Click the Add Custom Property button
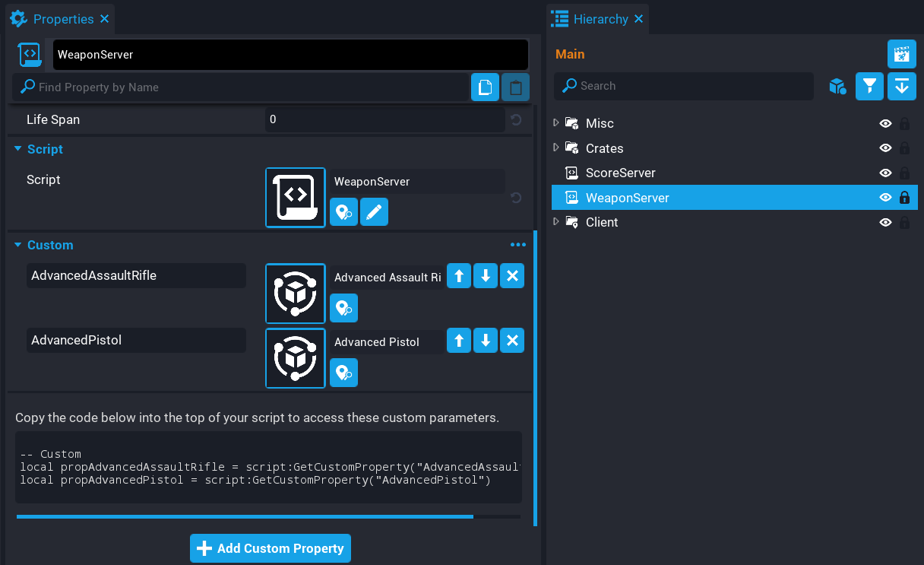 [x=271, y=548]
